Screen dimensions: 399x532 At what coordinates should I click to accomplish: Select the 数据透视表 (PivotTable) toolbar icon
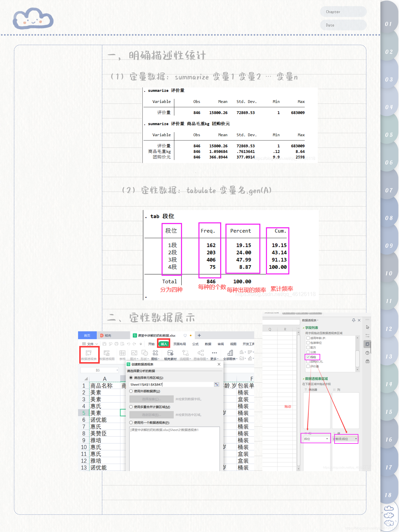click(89, 353)
